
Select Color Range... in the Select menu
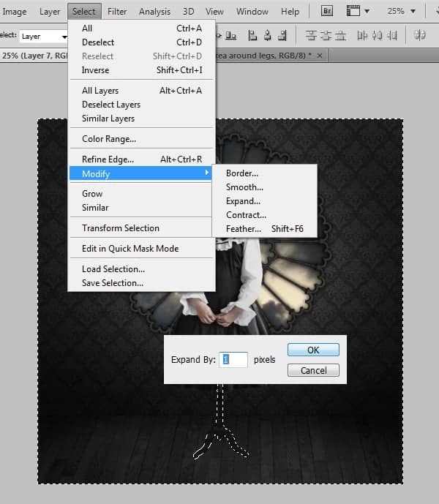(x=108, y=139)
